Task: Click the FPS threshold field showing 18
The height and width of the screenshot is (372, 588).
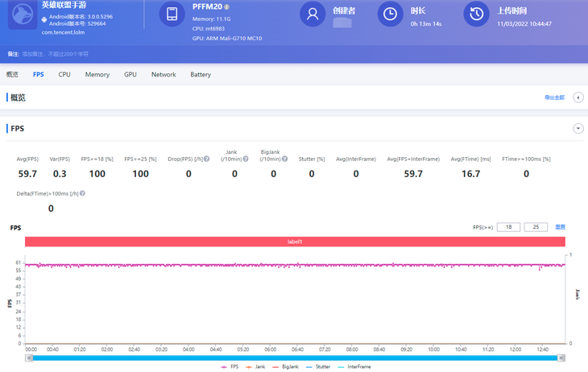Action: (x=508, y=228)
